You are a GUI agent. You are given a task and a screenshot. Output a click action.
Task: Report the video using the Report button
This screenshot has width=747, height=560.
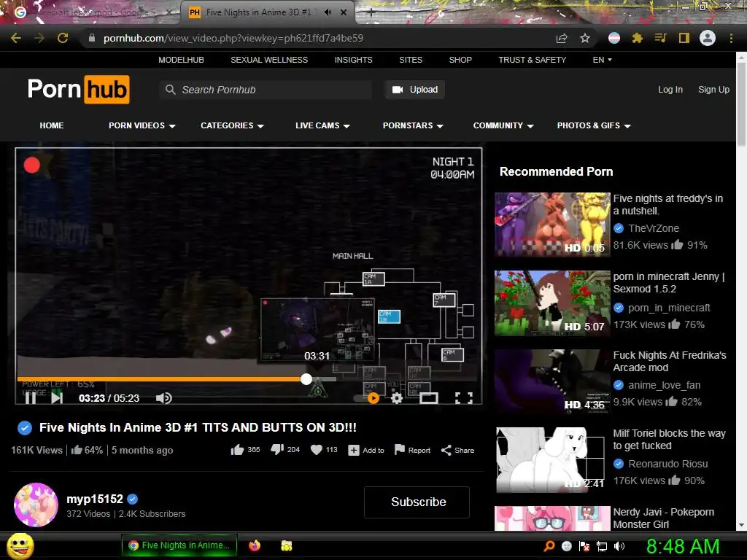pos(413,450)
